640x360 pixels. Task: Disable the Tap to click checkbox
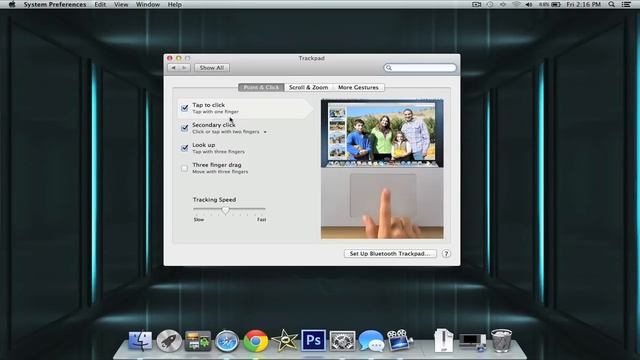pos(184,108)
